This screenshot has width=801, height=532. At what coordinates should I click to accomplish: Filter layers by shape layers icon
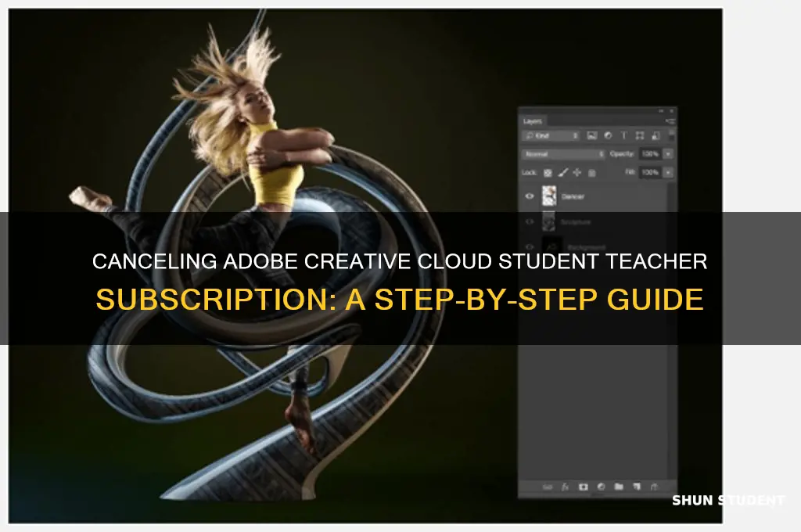tap(640, 135)
